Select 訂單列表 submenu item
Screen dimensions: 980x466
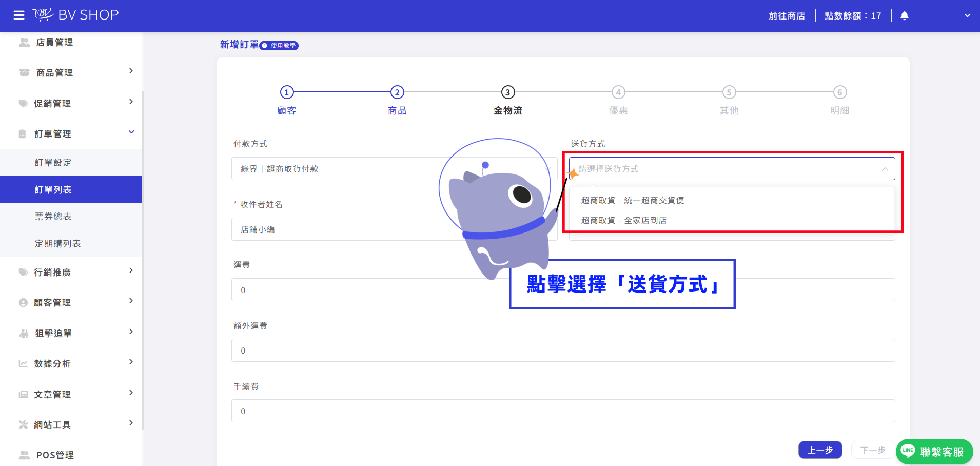[71, 189]
